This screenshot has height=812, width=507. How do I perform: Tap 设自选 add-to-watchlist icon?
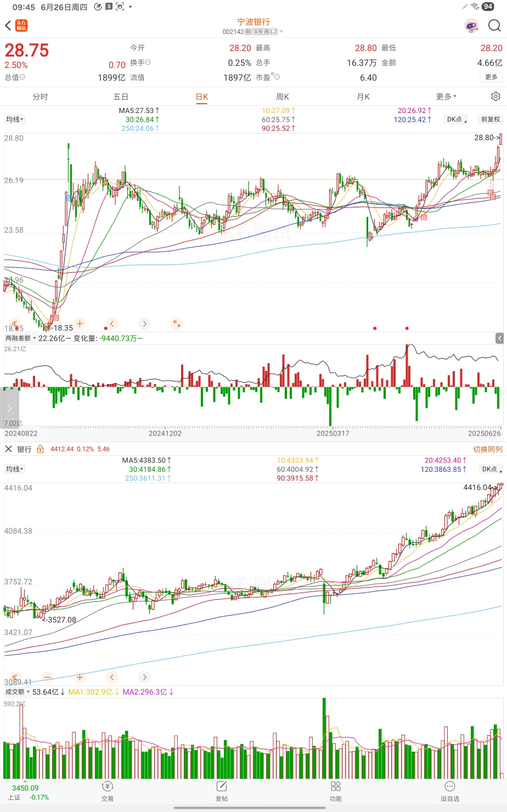[x=450, y=791]
